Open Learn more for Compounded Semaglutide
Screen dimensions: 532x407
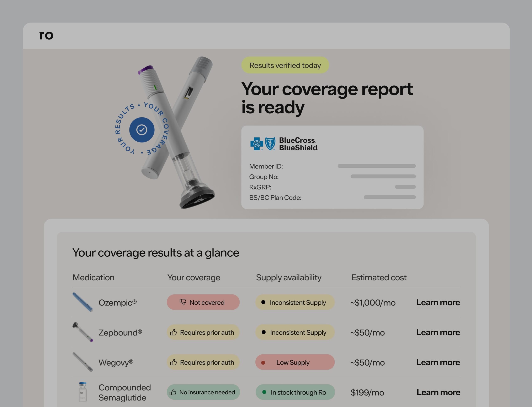coord(438,392)
